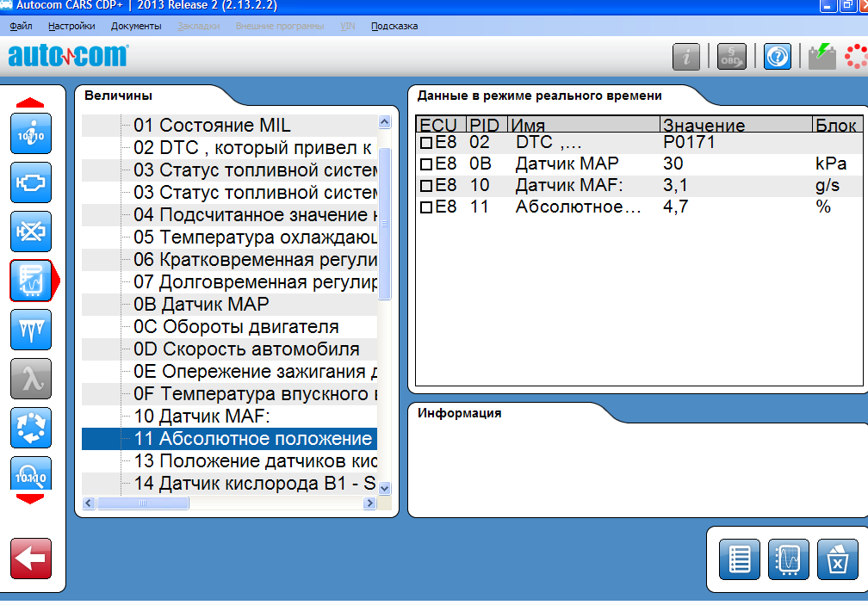Select 0C Обороты двигателя parameter
The width and height of the screenshot is (868, 605).
[x=236, y=327]
